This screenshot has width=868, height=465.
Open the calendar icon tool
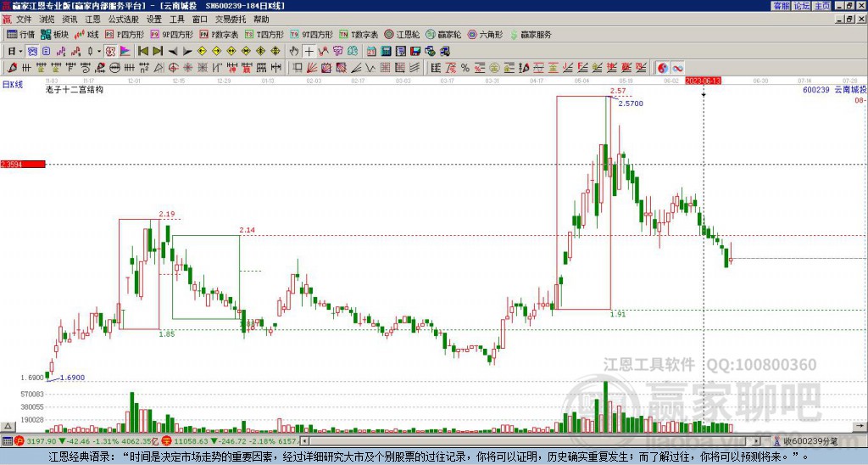click(x=371, y=52)
